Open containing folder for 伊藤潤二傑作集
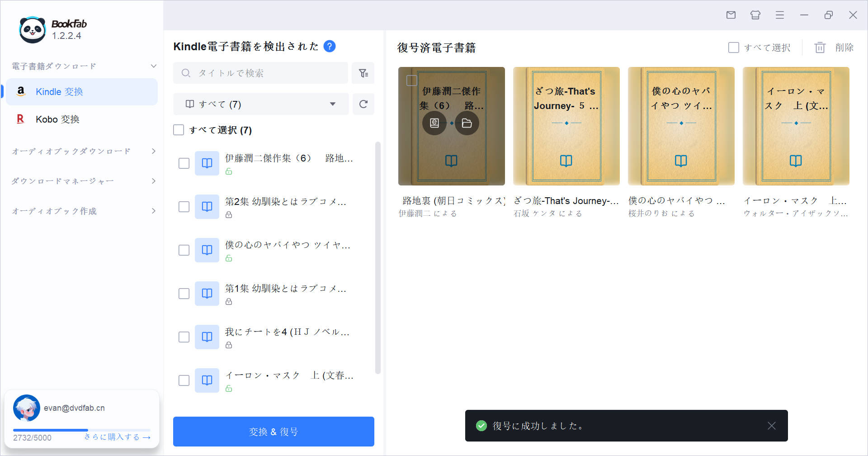 (467, 123)
